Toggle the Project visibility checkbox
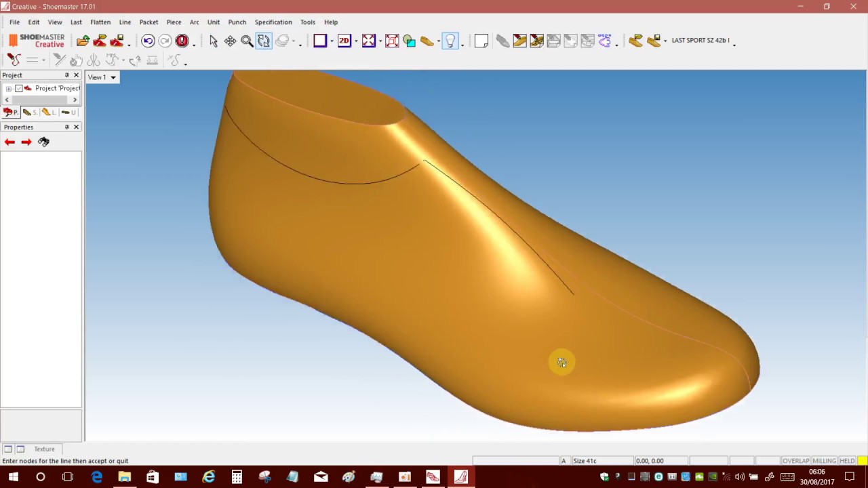The height and width of the screenshot is (488, 868). point(18,88)
